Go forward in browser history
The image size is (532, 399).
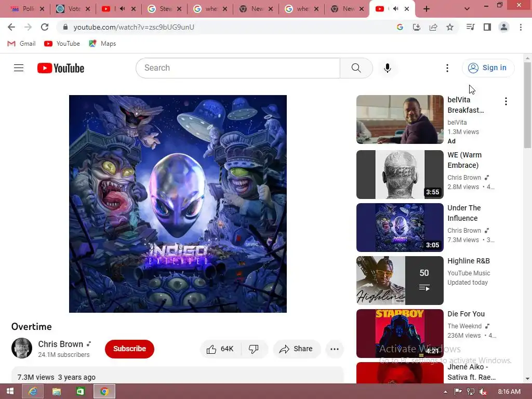(x=28, y=27)
